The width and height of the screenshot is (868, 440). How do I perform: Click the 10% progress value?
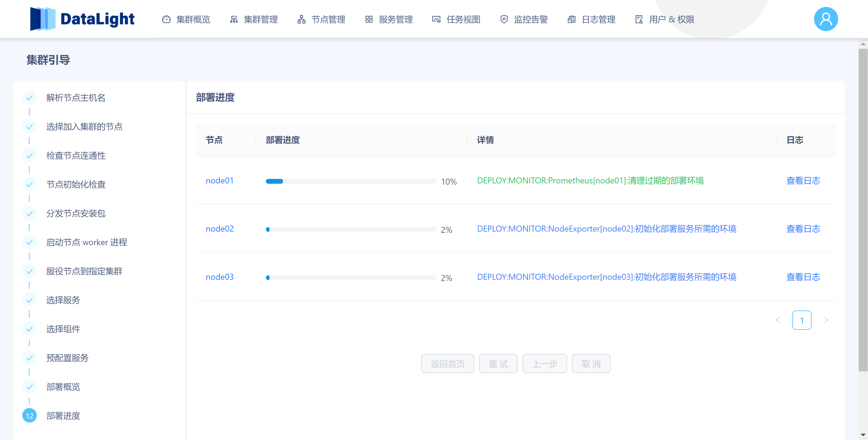[x=449, y=182]
